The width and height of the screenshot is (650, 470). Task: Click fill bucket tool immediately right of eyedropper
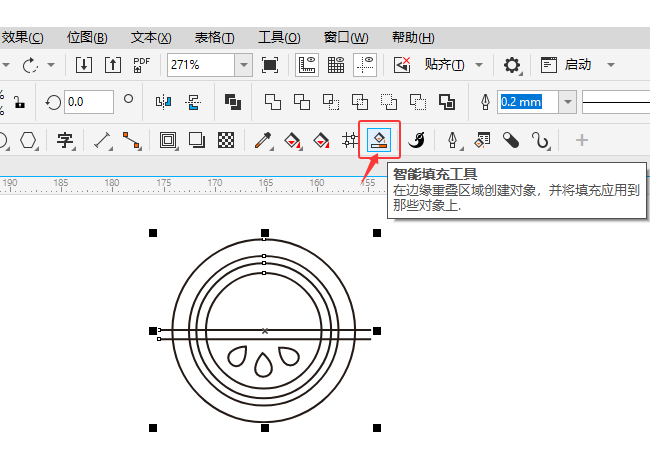[292, 140]
